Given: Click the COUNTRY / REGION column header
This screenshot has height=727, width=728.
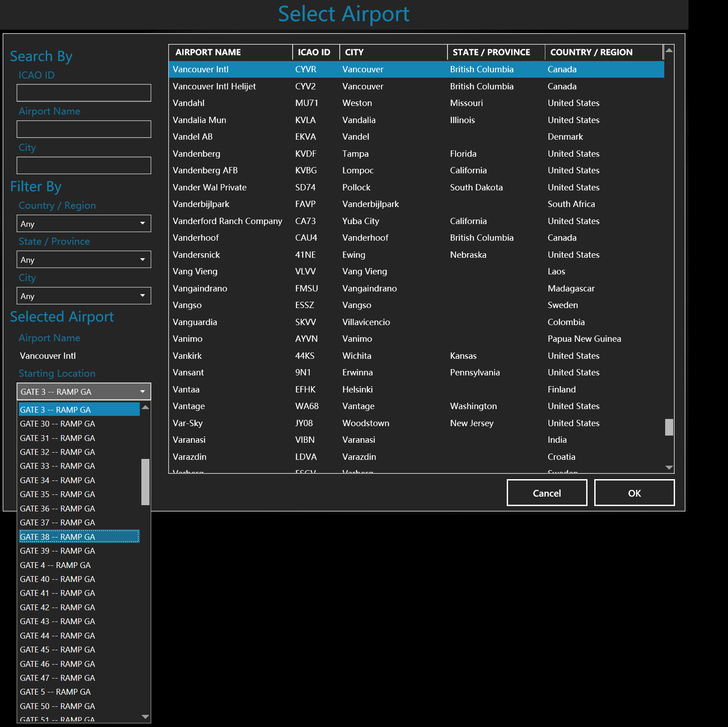Looking at the screenshot, I should click(x=603, y=52).
